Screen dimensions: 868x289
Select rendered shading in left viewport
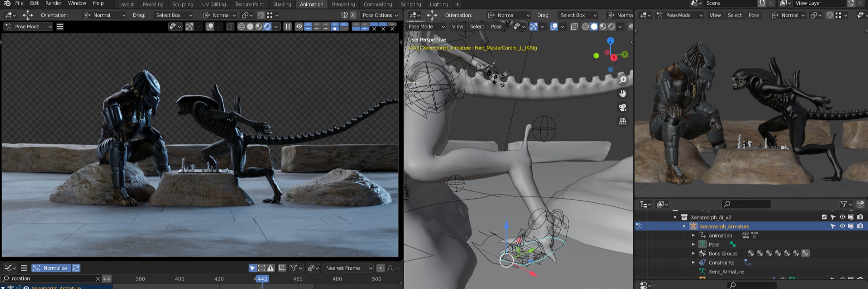pyautogui.click(x=267, y=27)
